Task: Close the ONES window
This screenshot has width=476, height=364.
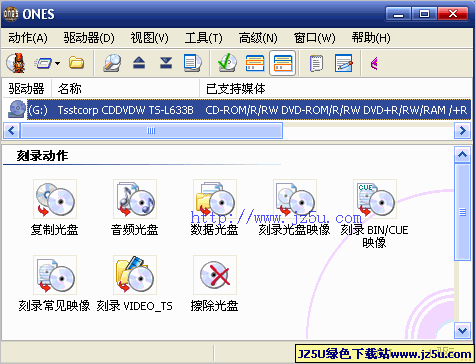Action: 453,14
